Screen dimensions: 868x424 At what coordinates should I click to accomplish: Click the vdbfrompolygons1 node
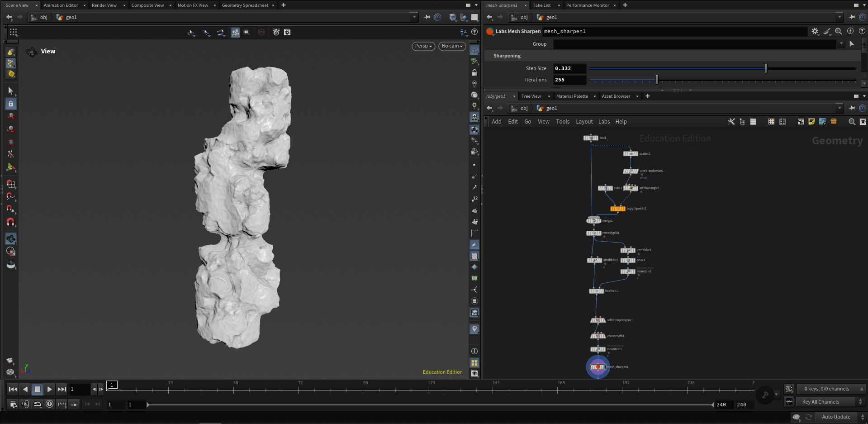(x=598, y=320)
